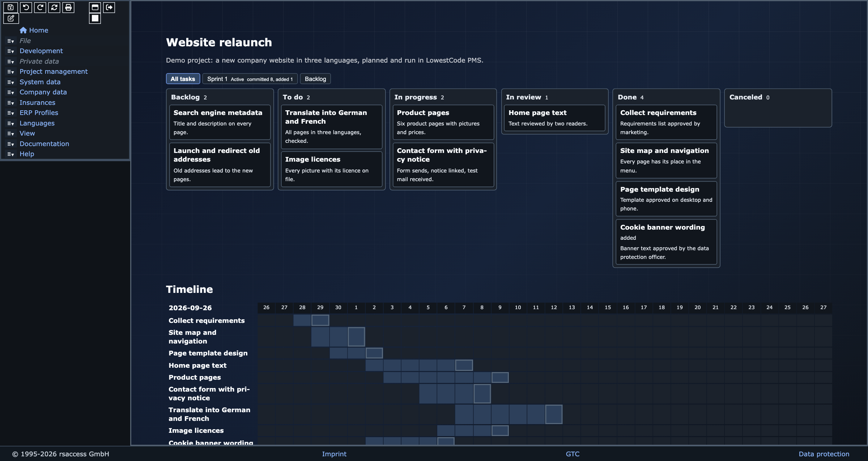Open the Translate into German and French card
Viewport: 868px width, 461px height.
[332, 127]
